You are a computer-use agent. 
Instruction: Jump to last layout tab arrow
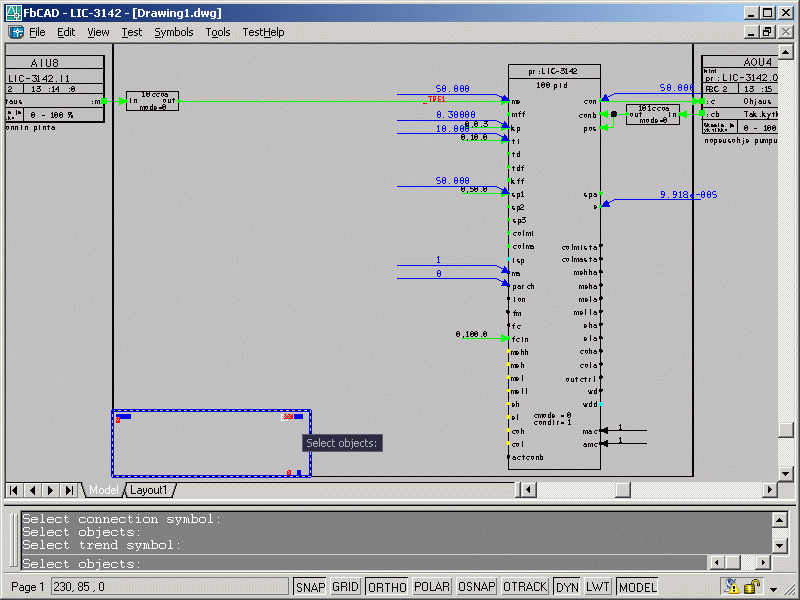[x=69, y=490]
